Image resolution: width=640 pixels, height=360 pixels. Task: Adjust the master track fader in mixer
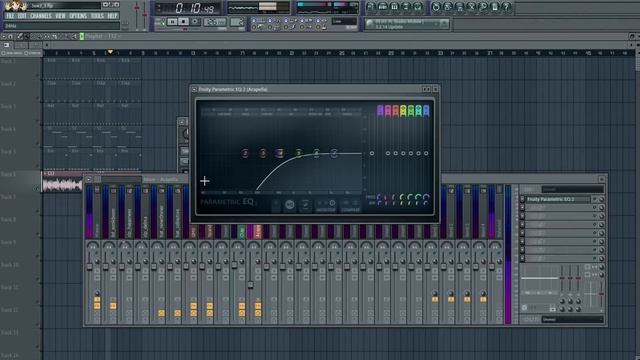click(90, 267)
